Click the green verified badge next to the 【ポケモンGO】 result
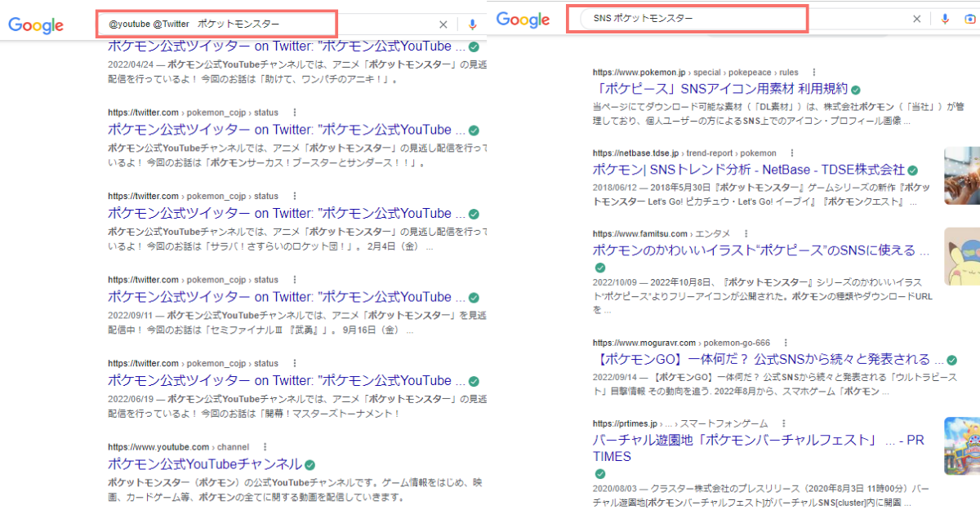This screenshot has height=514, width=980. pyautogui.click(x=951, y=360)
